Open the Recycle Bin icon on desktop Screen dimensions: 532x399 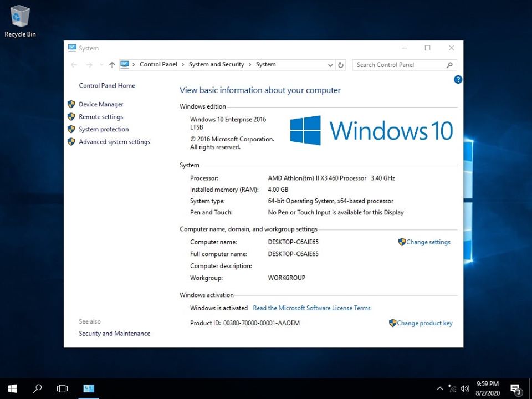[x=21, y=21]
